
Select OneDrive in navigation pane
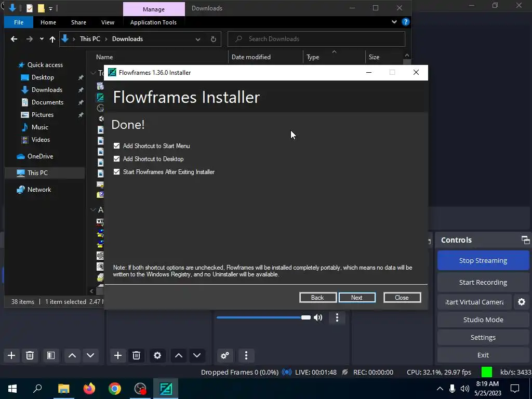click(x=40, y=156)
